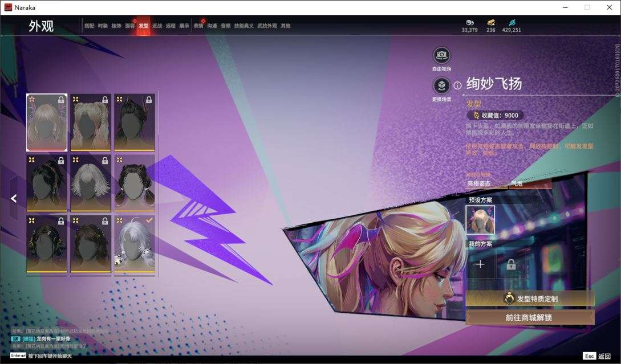Select the silver shaggy hairstyle card
This screenshot has width=621, height=364.
(91, 183)
